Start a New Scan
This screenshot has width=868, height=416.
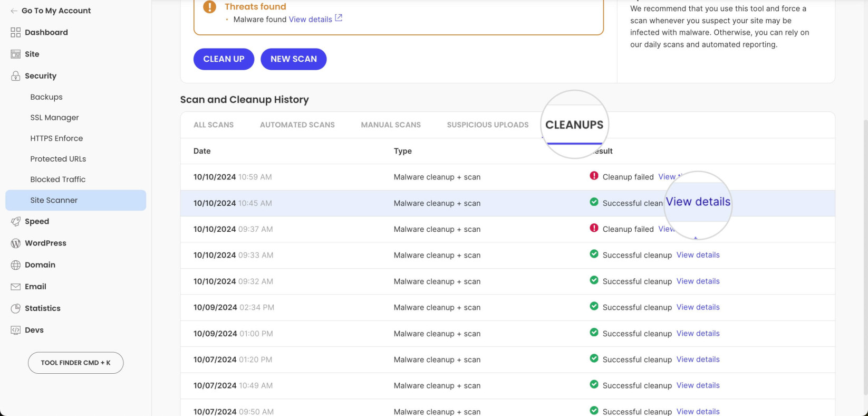(x=294, y=59)
